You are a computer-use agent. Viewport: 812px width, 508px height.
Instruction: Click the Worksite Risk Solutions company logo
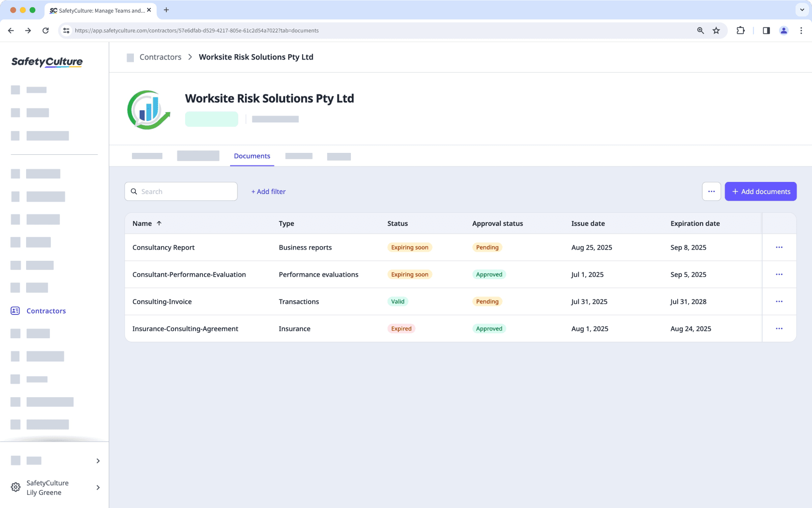coord(148,109)
